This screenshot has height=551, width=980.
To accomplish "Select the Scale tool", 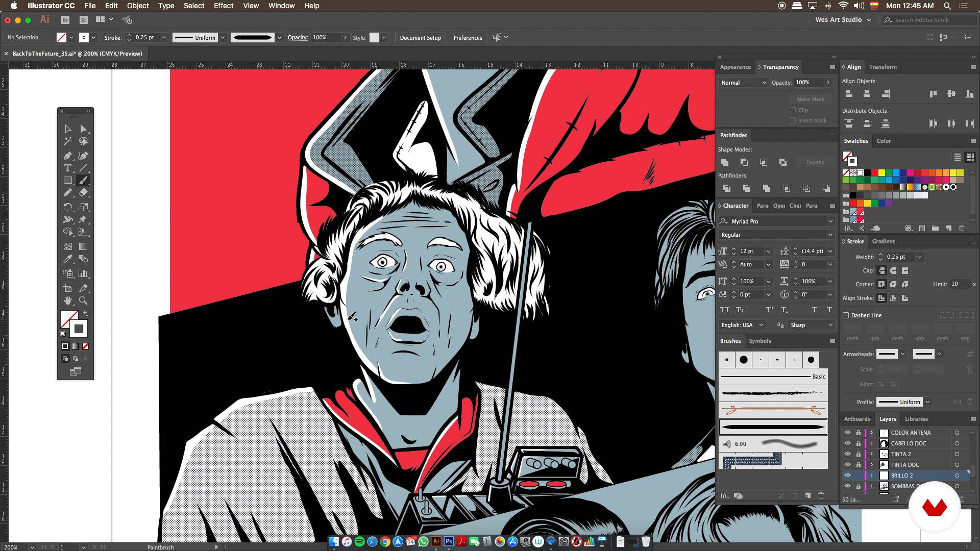I will pyautogui.click(x=83, y=207).
